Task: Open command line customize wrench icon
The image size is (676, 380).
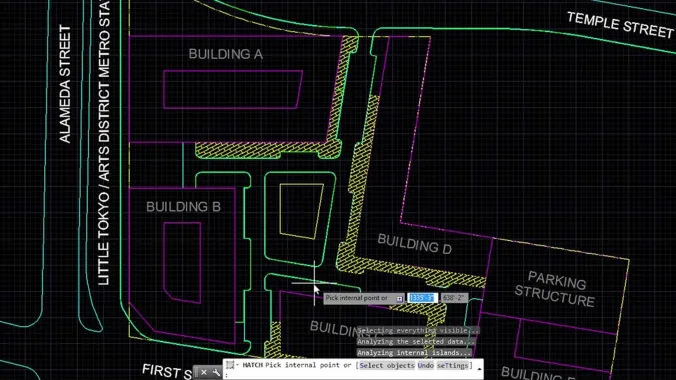Action: (216, 372)
